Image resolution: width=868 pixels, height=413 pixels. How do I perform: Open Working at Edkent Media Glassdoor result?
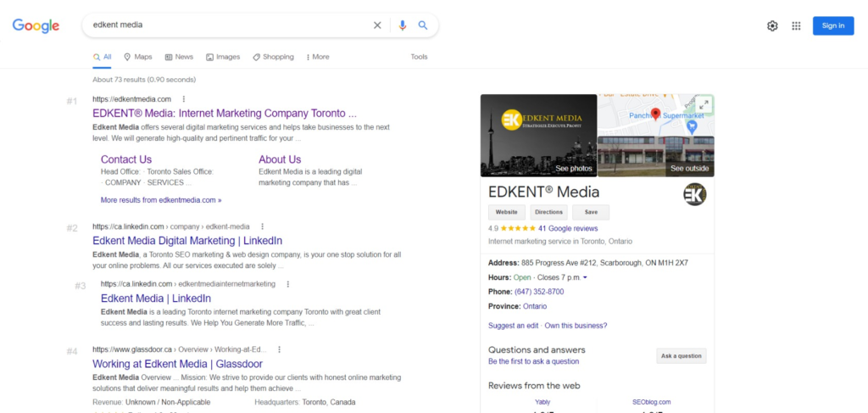[x=178, y=364]
